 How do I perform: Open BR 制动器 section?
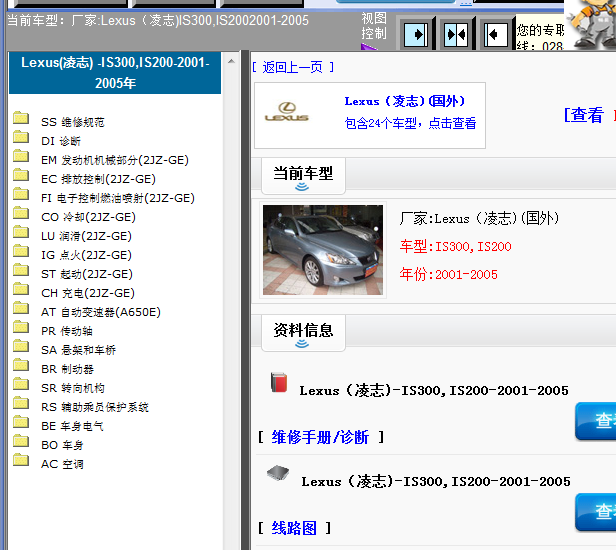click(68, 369)
